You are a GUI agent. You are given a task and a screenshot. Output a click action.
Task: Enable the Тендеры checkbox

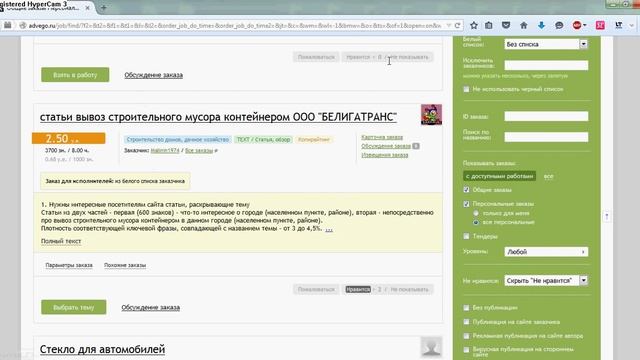466,236
